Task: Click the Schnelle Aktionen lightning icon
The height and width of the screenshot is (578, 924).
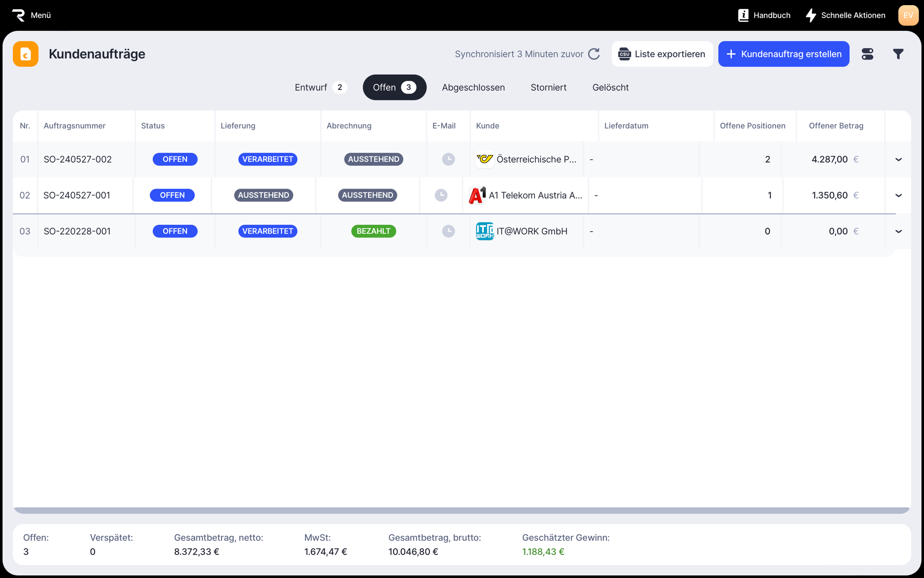Action: (x=811, y=15)
